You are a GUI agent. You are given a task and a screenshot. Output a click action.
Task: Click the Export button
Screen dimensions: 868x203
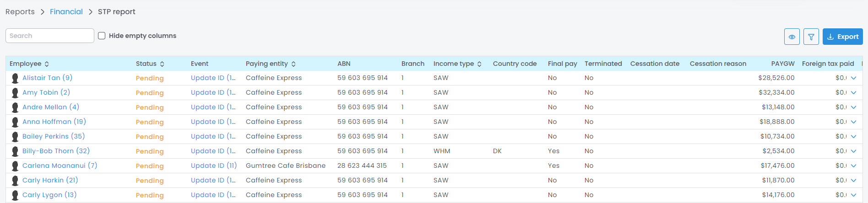(x=842, y=37)
